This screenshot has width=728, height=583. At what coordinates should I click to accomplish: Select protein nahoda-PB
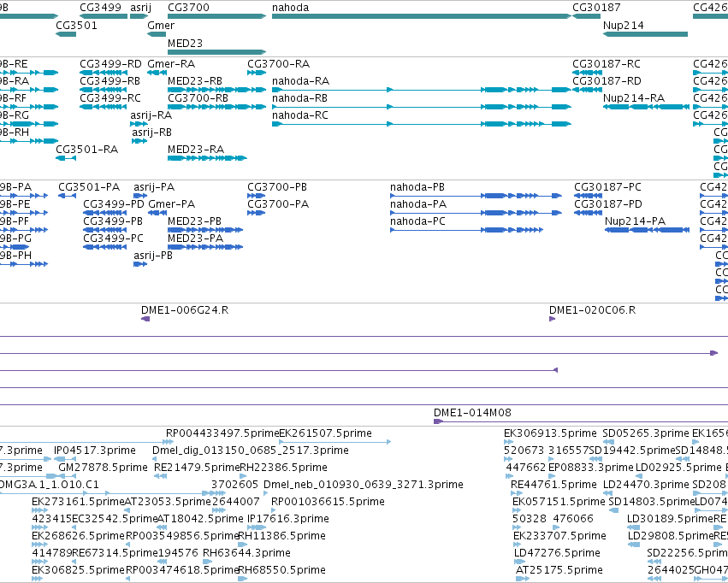click(x=476, y=196)
